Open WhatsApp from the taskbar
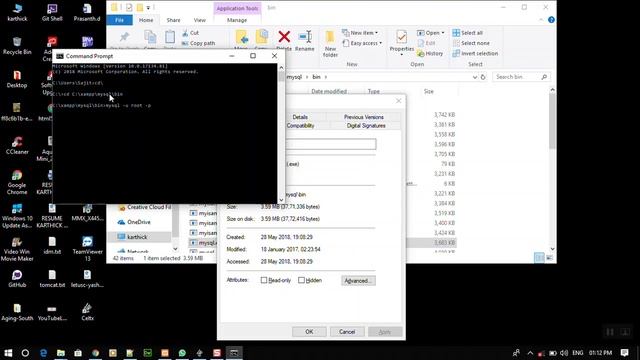The image size is (640, 360). [x=182, y=353]
